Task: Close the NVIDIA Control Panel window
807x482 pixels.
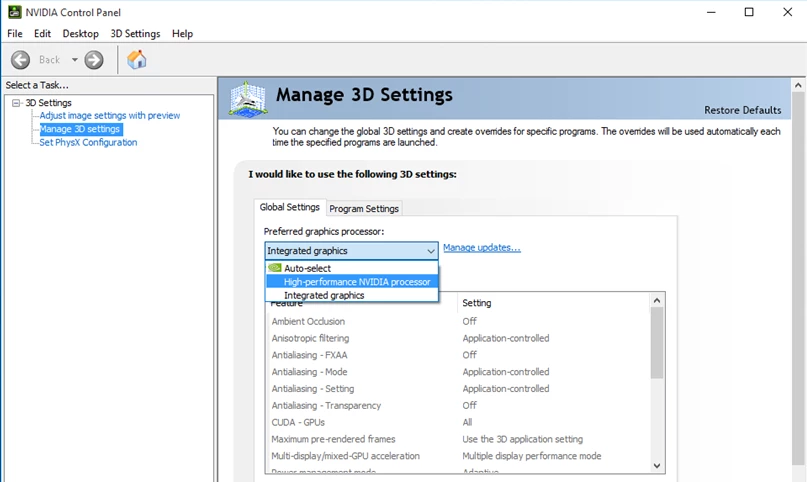Action: [787, 12]
